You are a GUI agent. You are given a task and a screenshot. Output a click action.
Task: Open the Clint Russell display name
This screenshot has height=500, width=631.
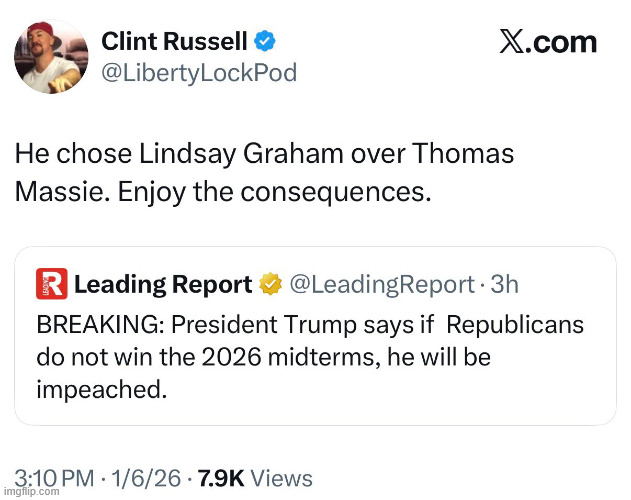[175, 41]
